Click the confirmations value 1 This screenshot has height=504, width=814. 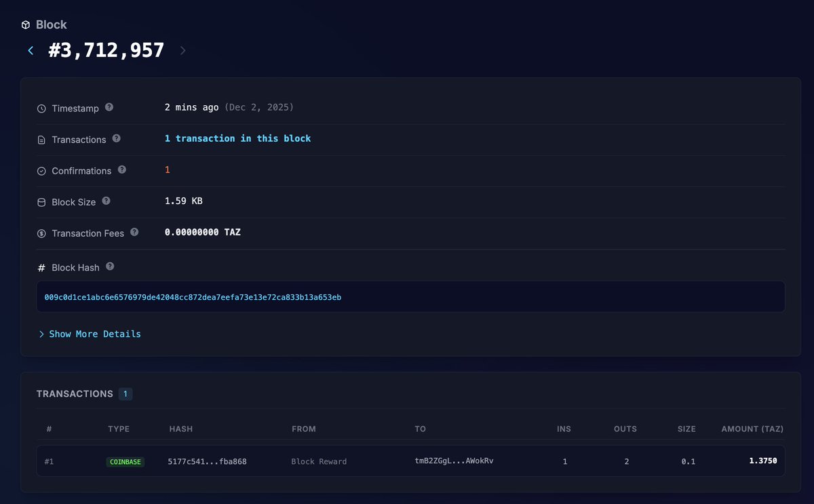(x=168, y=170)
